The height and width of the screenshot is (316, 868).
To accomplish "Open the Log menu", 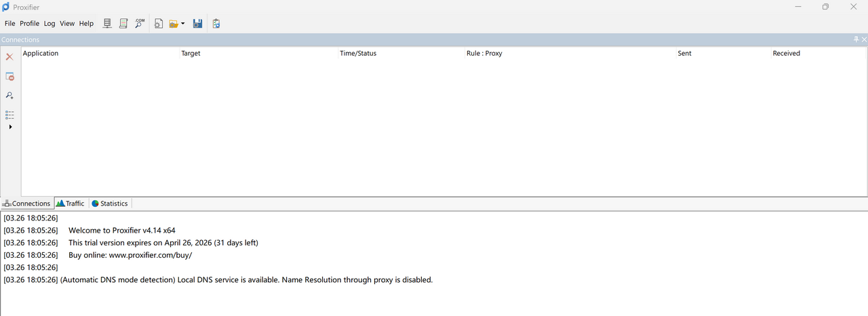I will [x=50, y=24].
